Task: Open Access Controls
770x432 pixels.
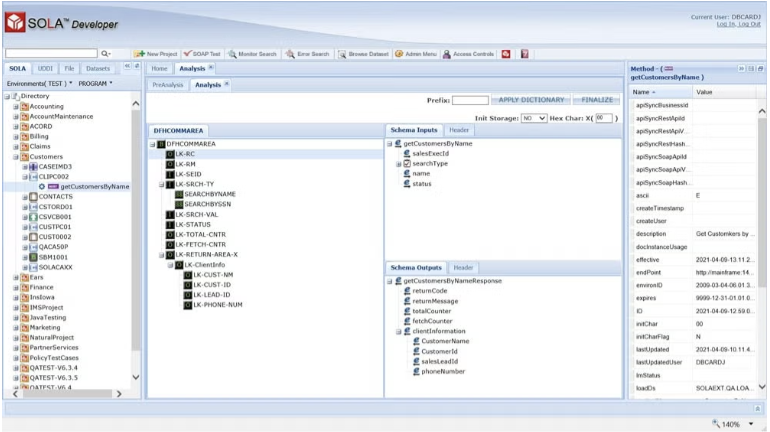Action: click(x=468, y=54)
